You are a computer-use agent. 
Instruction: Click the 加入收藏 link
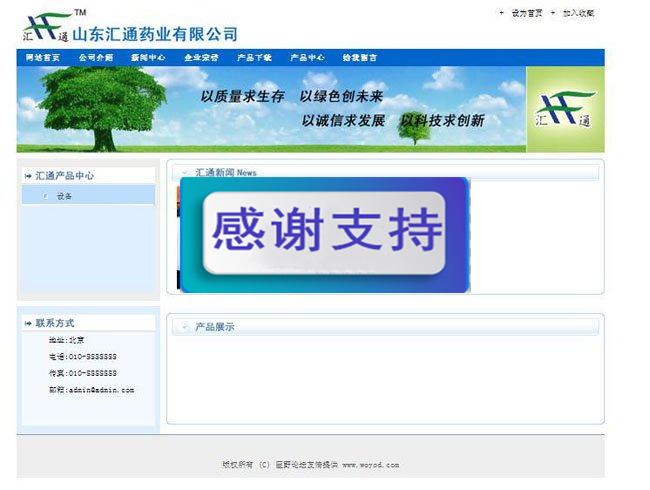tap(578, 13)
